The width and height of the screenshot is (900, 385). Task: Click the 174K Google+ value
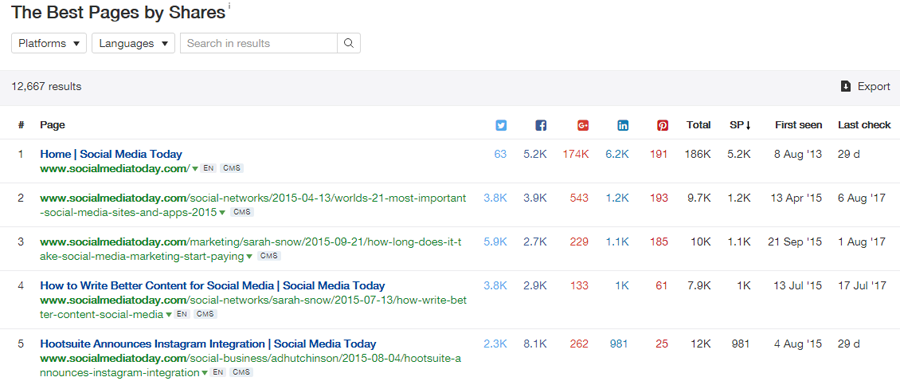pos(576,154)
